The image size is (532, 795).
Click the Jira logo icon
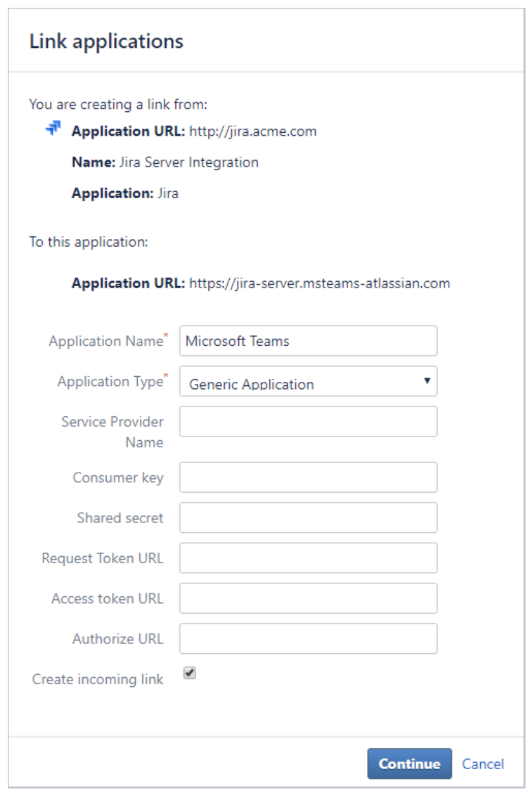pos(52,128)
